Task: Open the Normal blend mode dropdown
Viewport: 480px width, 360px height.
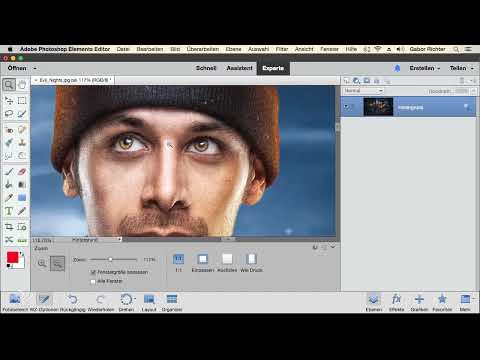Action: pos(363,91)
